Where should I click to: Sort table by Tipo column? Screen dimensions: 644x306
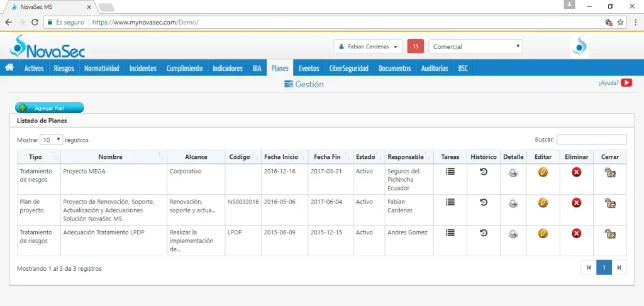pos(38,156)
